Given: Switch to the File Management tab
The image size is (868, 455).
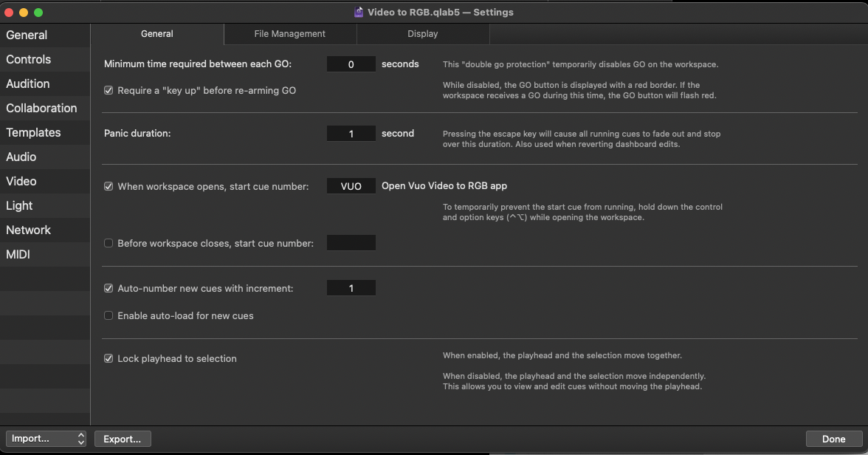Looking at the screenshot, I should (x=289, y=34).
